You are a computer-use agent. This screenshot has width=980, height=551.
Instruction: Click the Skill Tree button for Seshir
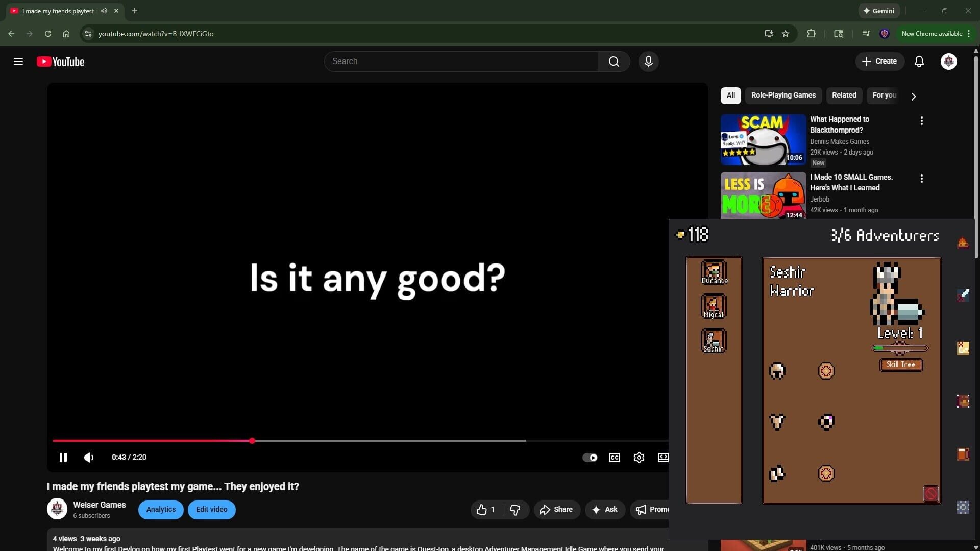point(900,365)
